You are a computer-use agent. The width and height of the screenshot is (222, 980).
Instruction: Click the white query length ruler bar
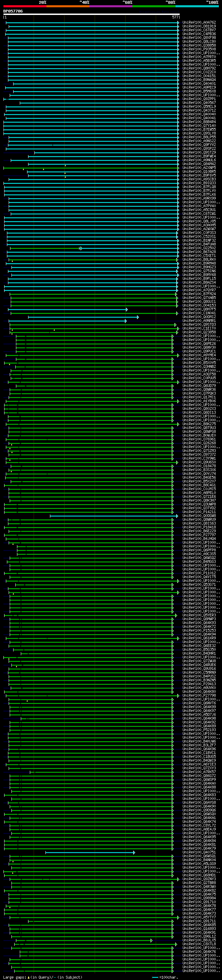point(92,14)
